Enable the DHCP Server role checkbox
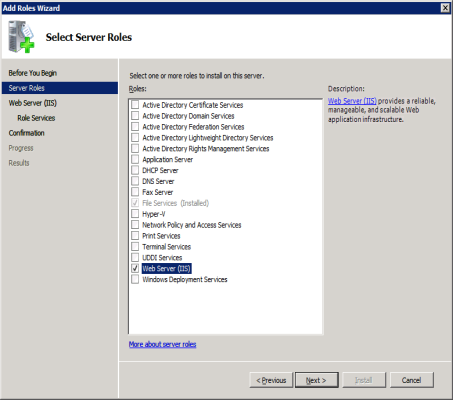Viewport: 453px width, 400px height. point(135,170)
